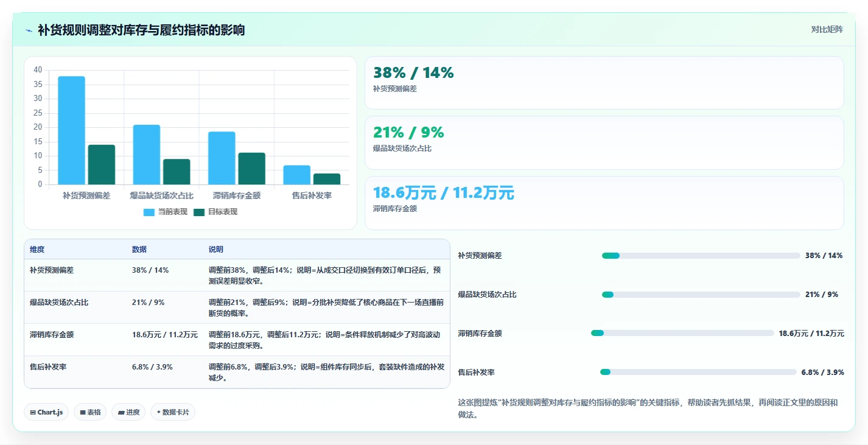868x445 pixels.
Task: Click the description starting 调整前6.8%
Action: point(326,372)
